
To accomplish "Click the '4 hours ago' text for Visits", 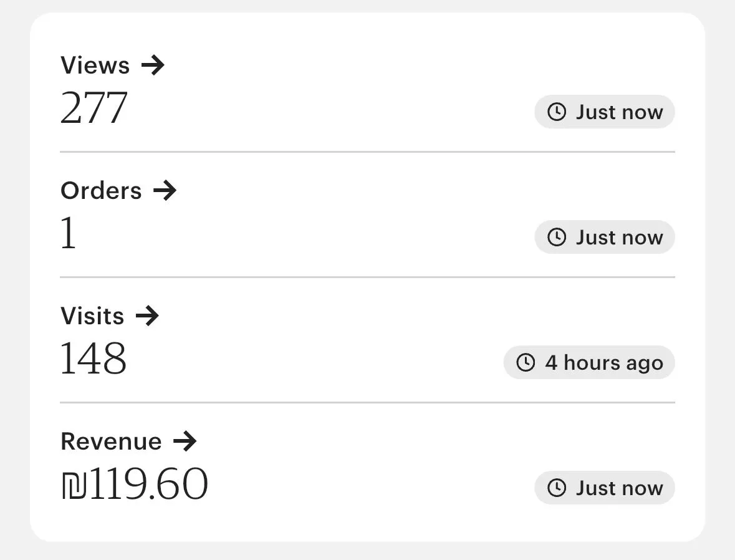I will point(604,363).
